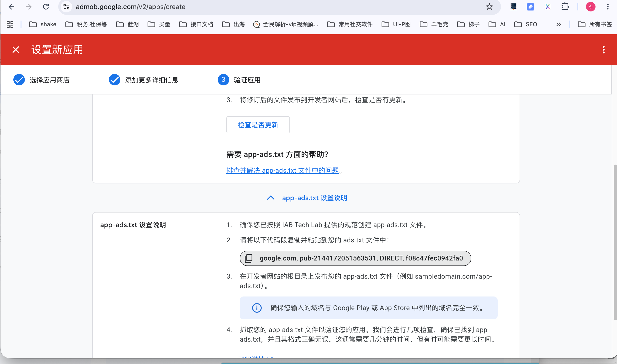Go forward in browser history
This screenshot has height=364, width=617.
(x=28, y=7)
